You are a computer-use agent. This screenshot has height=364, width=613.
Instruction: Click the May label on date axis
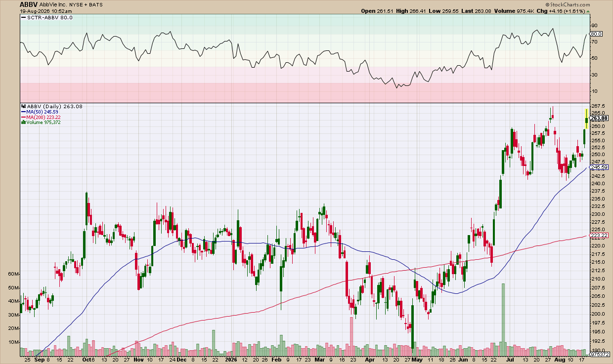pos(416,360)
